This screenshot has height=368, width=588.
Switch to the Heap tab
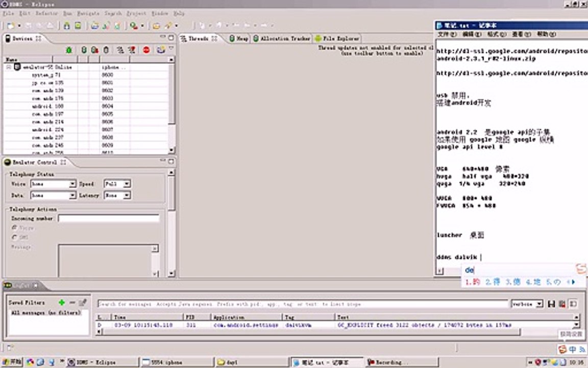pos(239,38)
